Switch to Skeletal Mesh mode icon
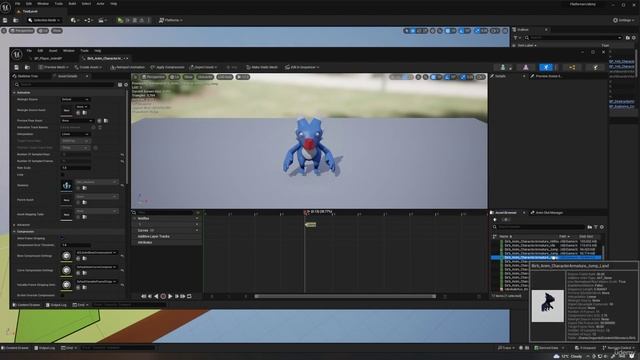 (525, 67)
